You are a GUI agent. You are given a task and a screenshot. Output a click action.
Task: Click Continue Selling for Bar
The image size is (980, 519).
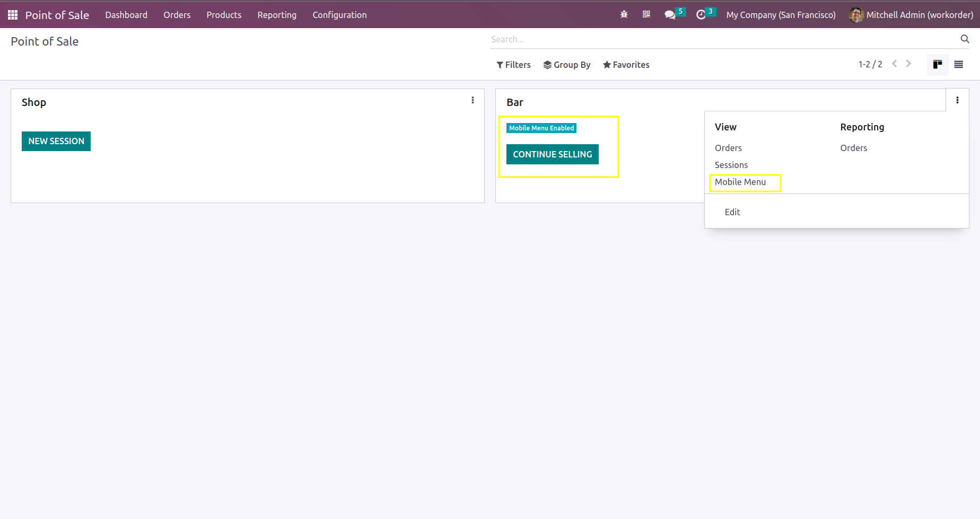pyautogui.click(x=553, y=154)
